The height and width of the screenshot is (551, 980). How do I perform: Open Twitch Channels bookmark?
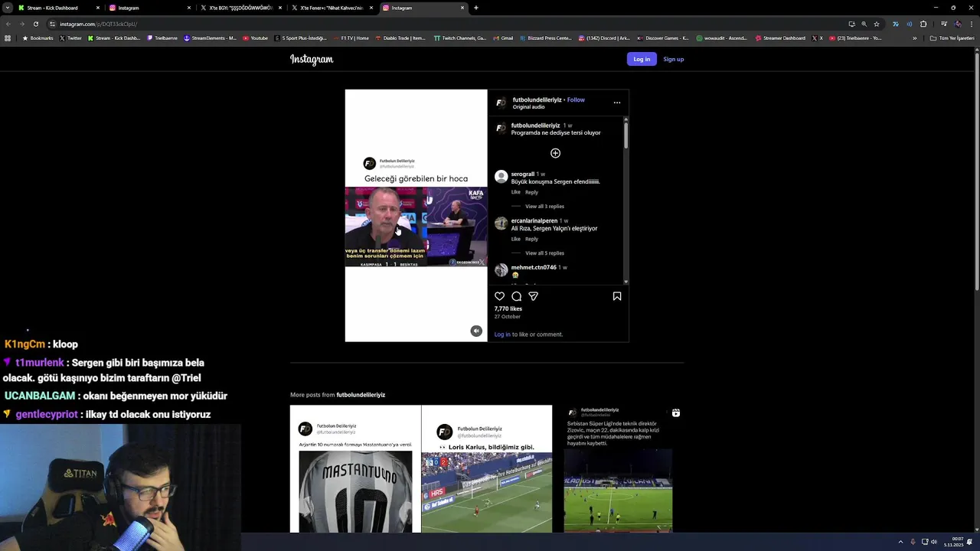(459, 37)
